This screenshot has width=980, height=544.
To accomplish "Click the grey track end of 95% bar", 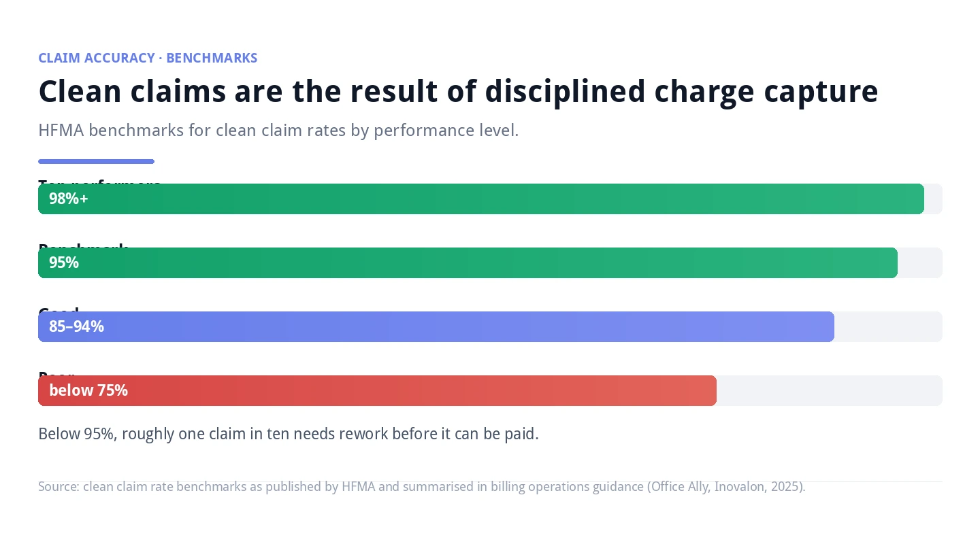I will [920, 262].
